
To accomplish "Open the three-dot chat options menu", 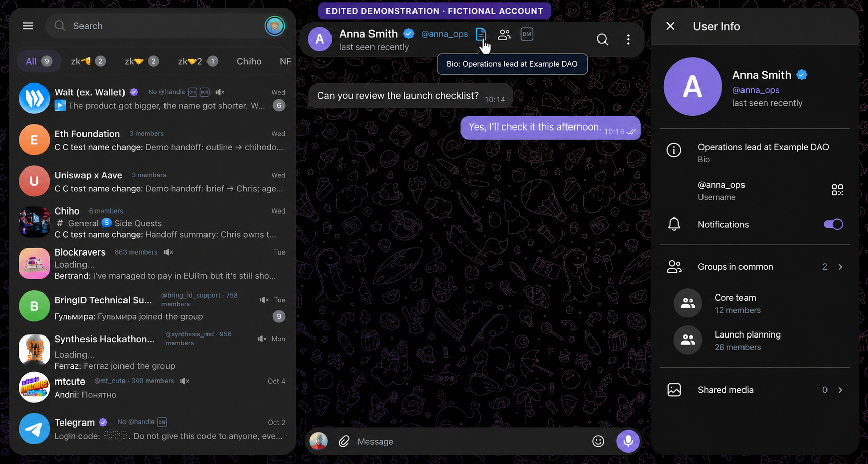I will coord(628,39).
